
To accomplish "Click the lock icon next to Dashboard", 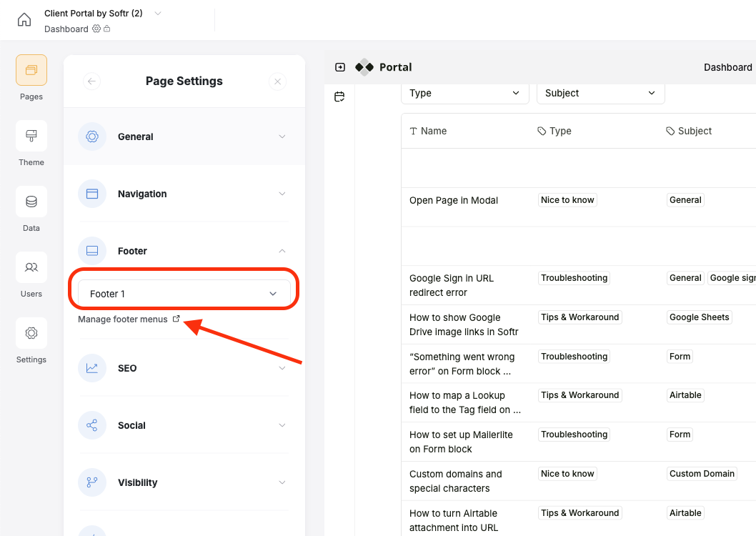I will click(x=107, y=29).
